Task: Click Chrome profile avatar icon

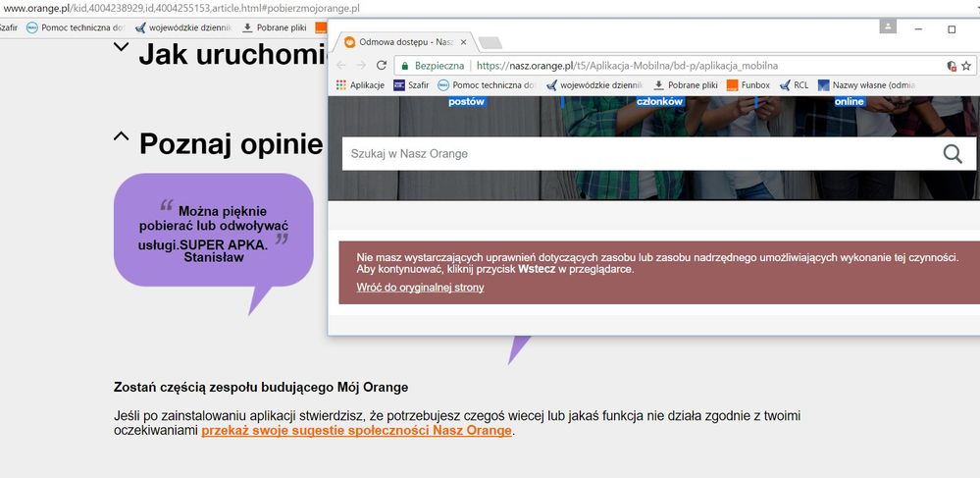Action: click(x=888, y=27)
